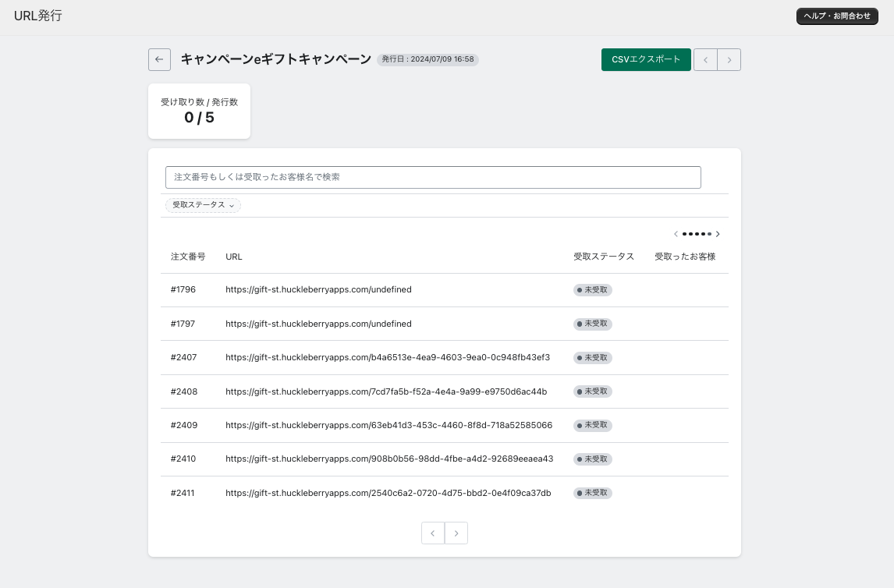
Task: Click the back arrow button beside campaign title
Action: 159,59
